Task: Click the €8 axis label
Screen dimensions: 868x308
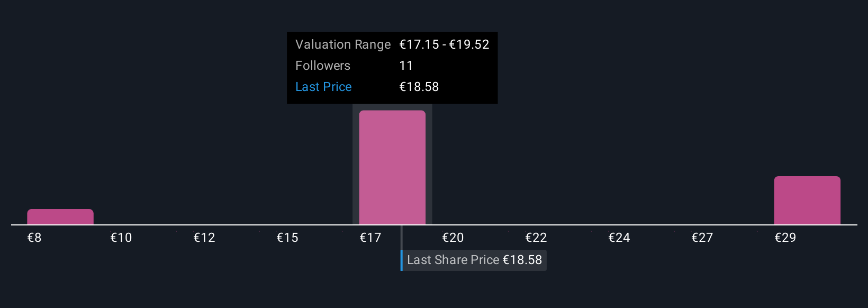Action: point(34,238)
